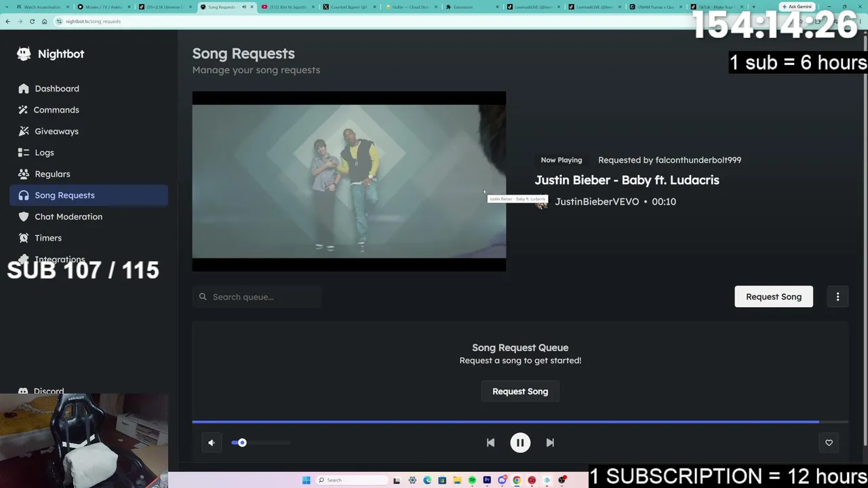Open the Regulars list
The image size is (868, 488).
pyautogui.click(x=89, y=174)
